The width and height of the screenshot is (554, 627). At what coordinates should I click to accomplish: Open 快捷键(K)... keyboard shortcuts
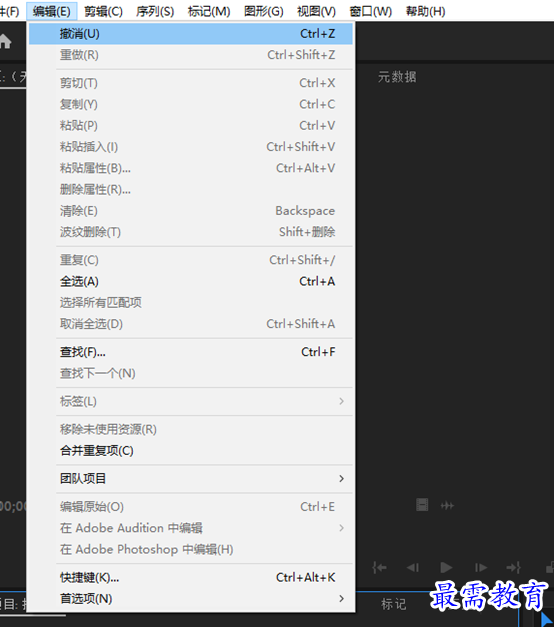pos(191,578)
